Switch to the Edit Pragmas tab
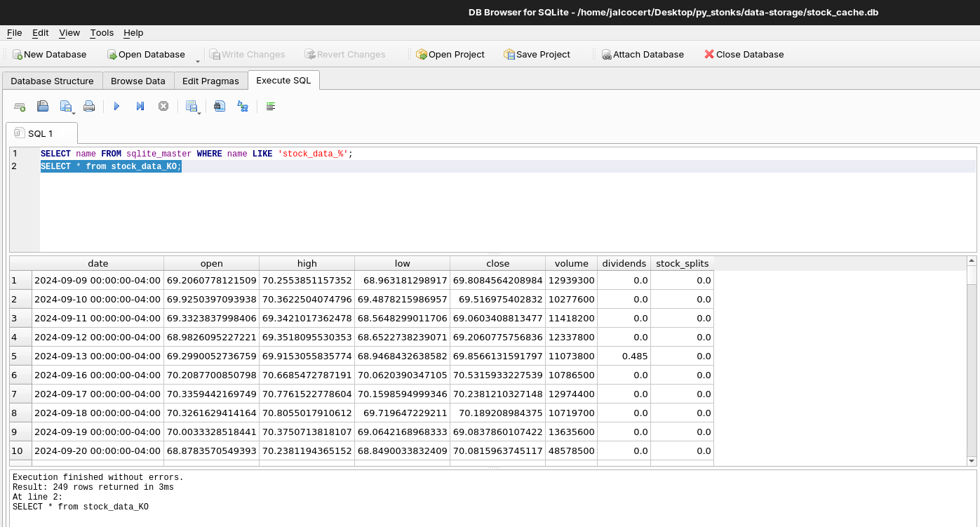980x527 pixels. coord(210,81)
